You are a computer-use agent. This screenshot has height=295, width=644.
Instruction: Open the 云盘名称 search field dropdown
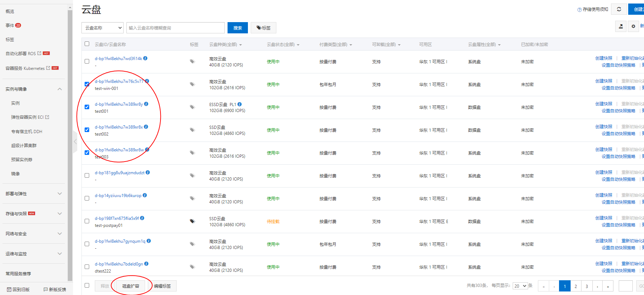[x=103, y=28]
